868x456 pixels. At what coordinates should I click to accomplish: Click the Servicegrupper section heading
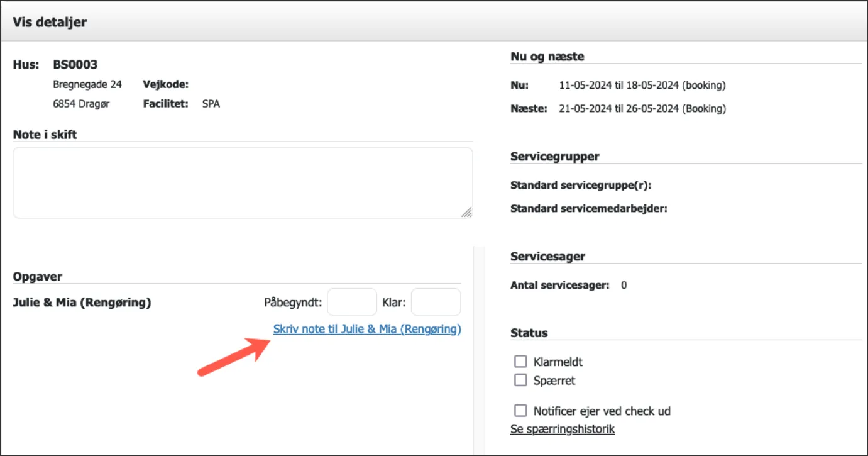554,156
